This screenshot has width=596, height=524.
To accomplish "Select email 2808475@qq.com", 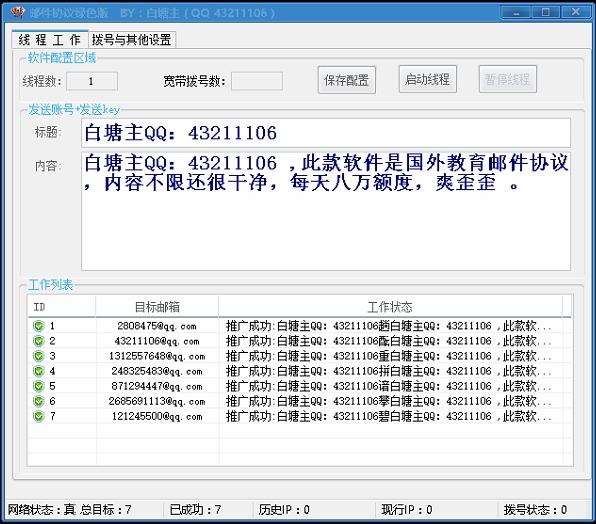I will (x=157, y=326).
